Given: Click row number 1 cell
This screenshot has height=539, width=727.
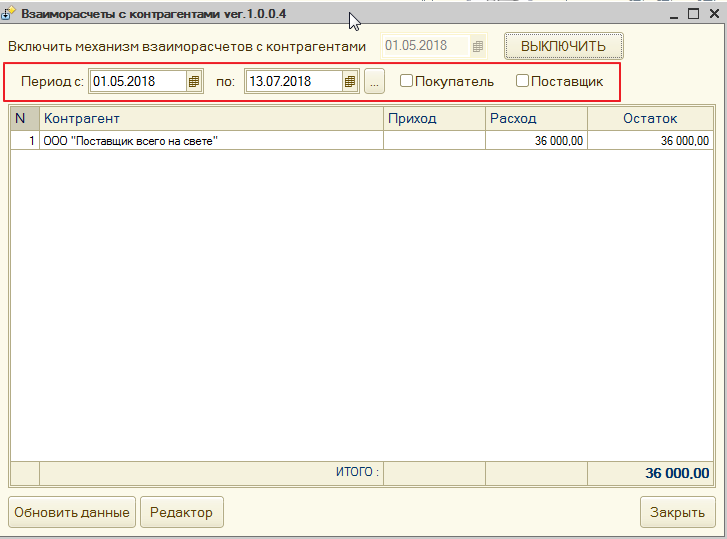Looking at the screenshot, I should pyautogui.click(x=25, y=140).
